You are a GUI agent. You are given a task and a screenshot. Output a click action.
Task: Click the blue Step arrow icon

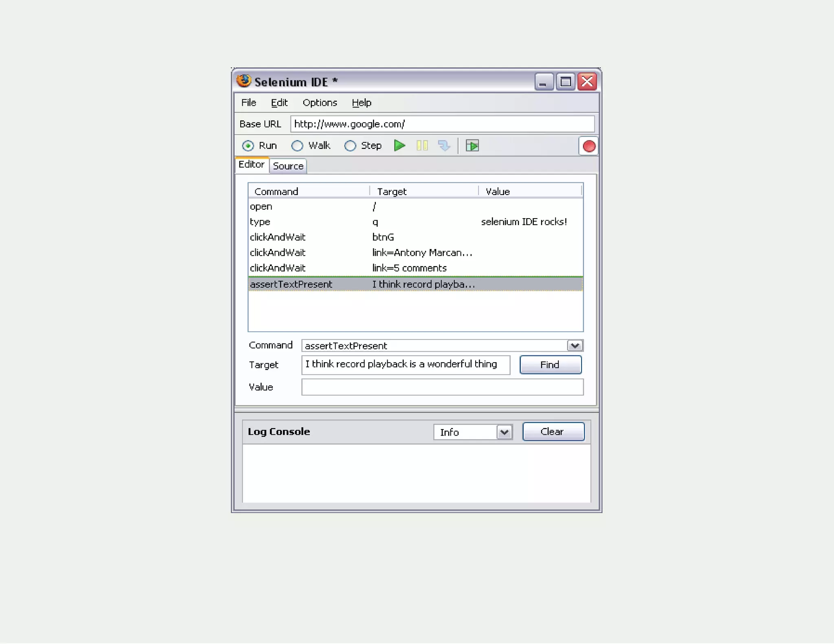tap(444, 145)
